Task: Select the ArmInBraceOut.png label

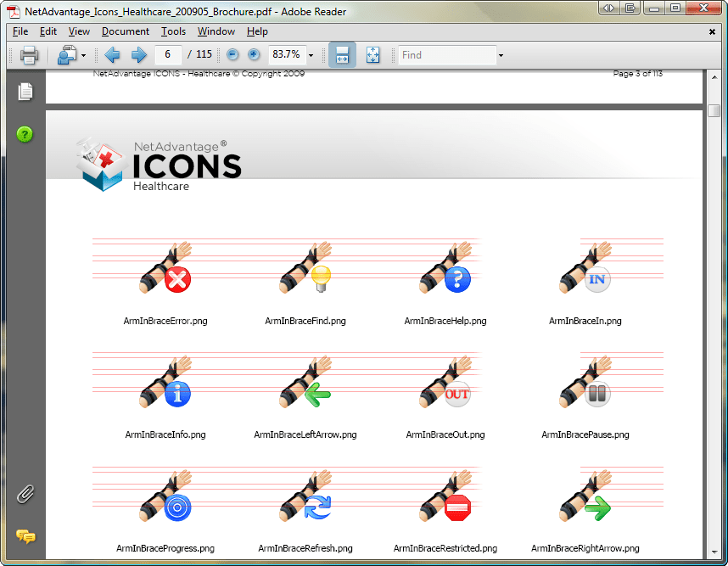Action: [x=445, y=434]
